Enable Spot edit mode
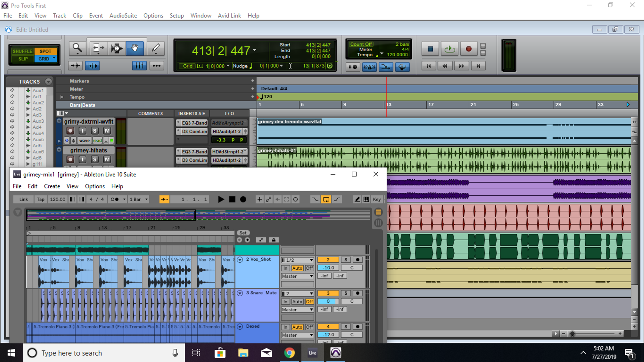 (45, 51)
